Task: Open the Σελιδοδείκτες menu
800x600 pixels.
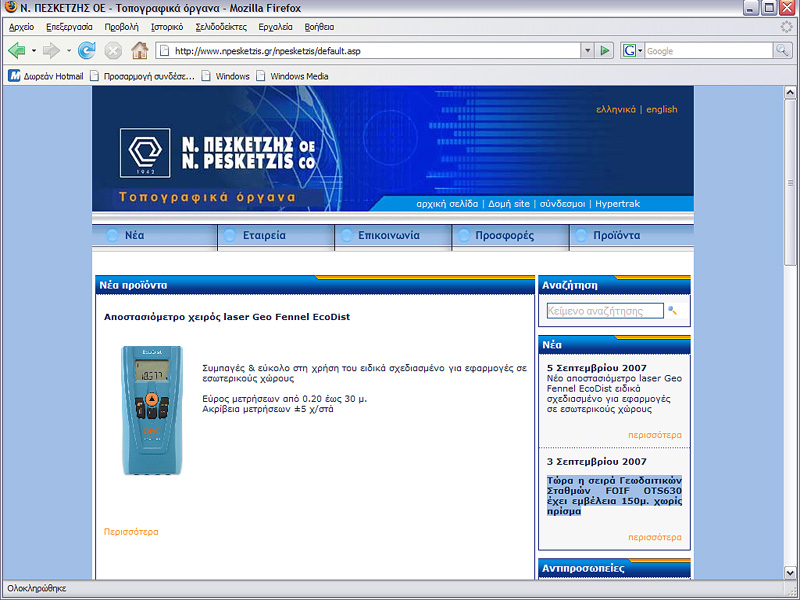Action: point(221,27)
